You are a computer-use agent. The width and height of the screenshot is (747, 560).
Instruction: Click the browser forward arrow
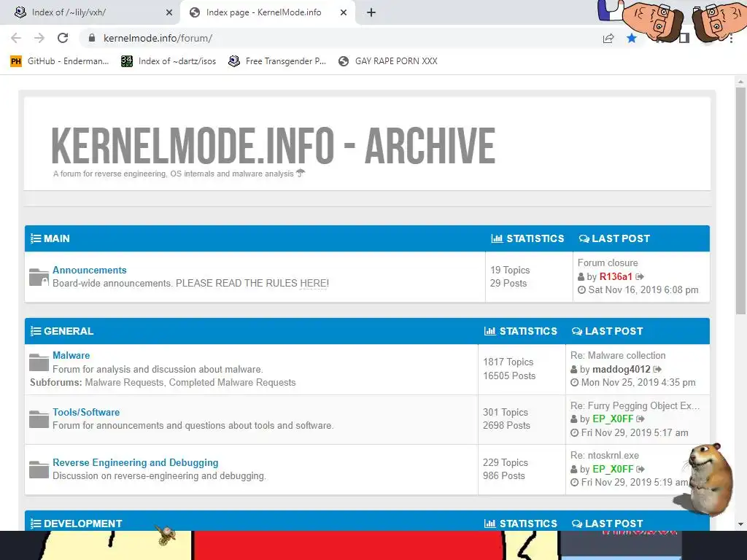[39, 38]
